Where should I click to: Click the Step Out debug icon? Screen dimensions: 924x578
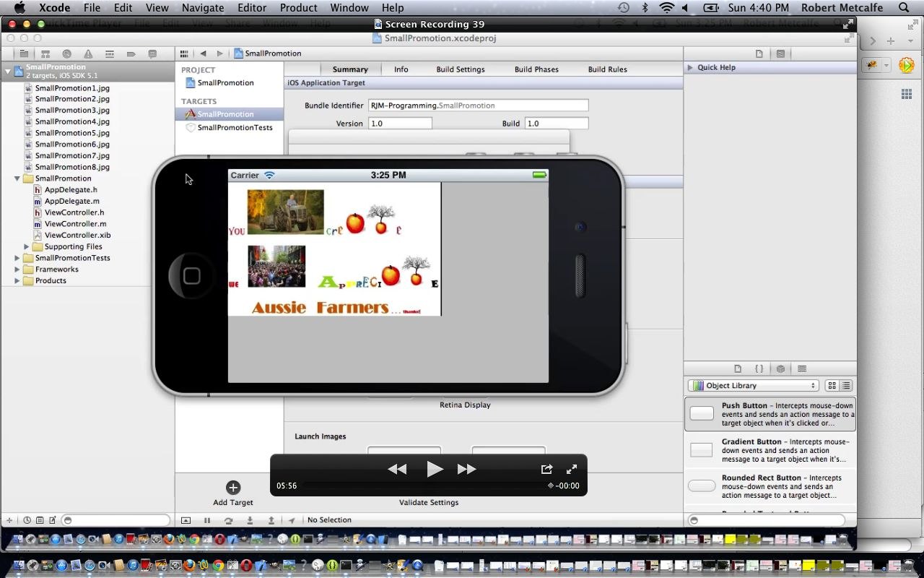pos(271,520)
